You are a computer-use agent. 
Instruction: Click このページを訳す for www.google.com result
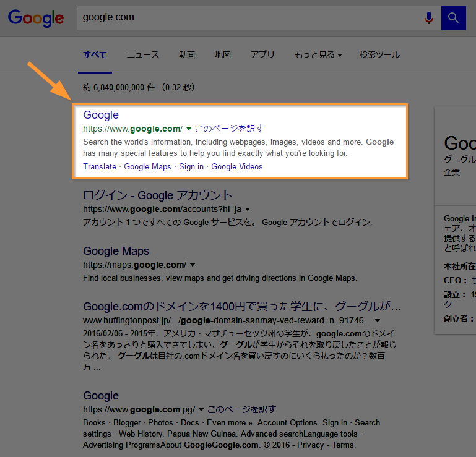click(x=229, y=129)
